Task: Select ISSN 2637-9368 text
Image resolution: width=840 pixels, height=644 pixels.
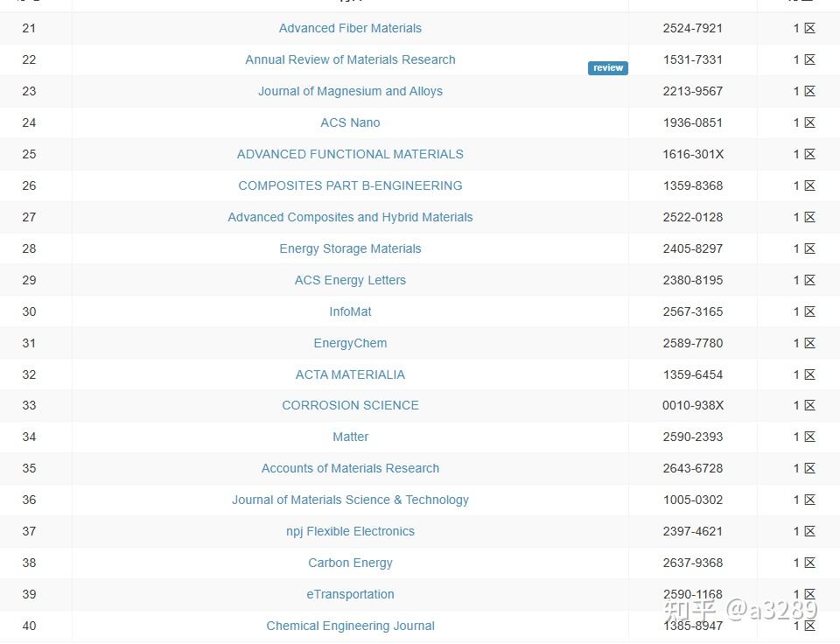Action: [x=693, y=563]
